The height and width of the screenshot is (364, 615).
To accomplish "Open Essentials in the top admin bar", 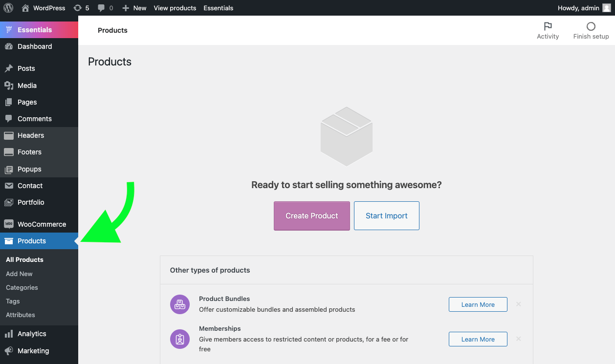I will pyautogui.click(x=218, y=8).
